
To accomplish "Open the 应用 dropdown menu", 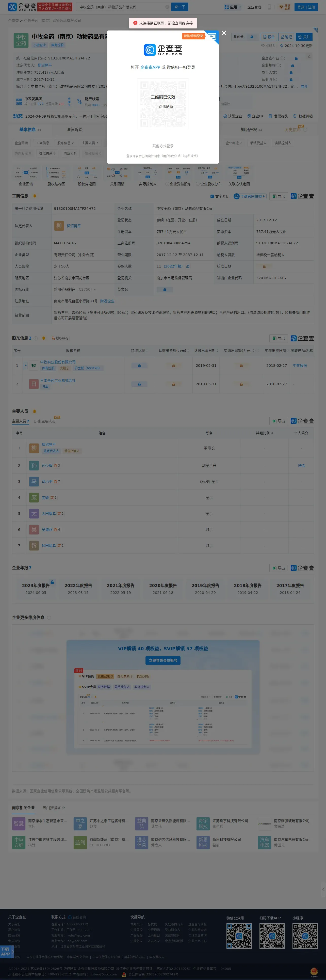I will (x=233, y=7).
